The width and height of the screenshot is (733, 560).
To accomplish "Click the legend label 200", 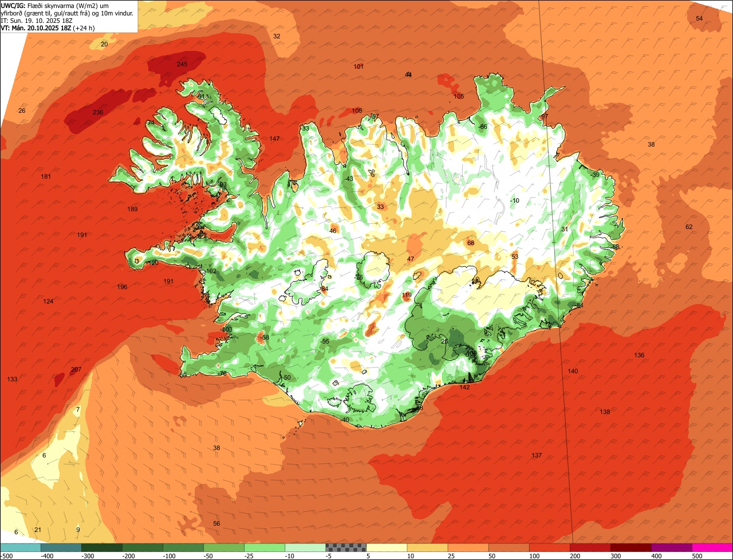I will click(574, 556).
